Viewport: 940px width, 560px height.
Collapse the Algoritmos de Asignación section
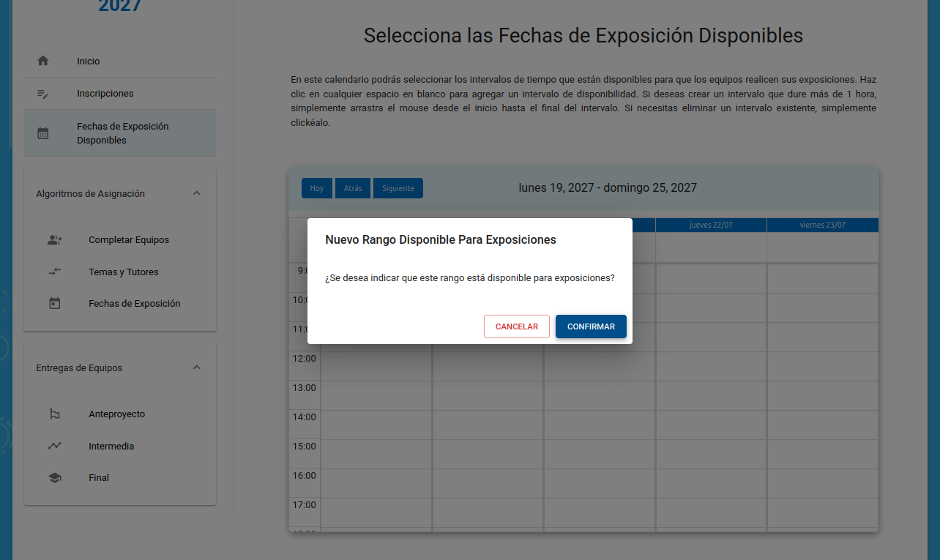click(196, 193)
